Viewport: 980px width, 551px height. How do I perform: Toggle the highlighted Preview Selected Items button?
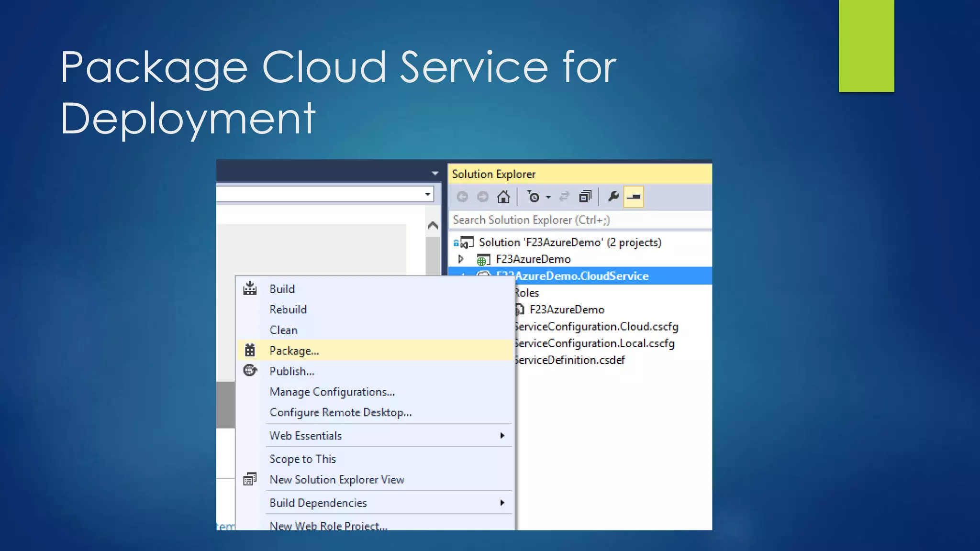[x=634, y=197]
